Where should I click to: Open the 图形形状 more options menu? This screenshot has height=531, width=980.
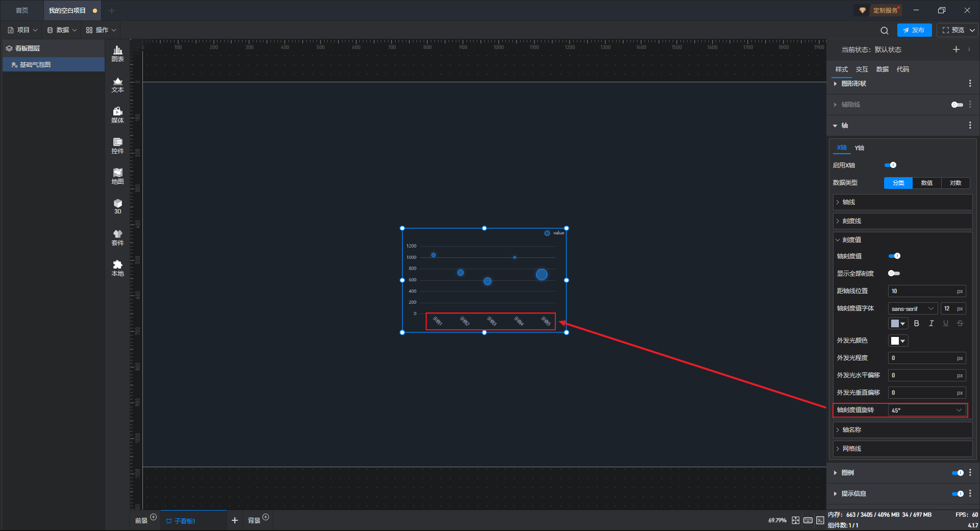(970, 83)
